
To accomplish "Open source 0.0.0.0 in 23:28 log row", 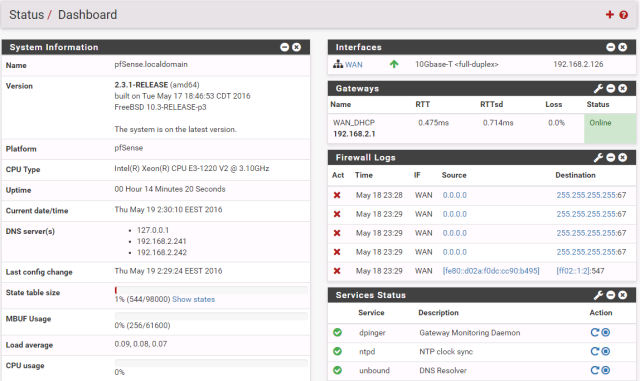I will 455,195.
